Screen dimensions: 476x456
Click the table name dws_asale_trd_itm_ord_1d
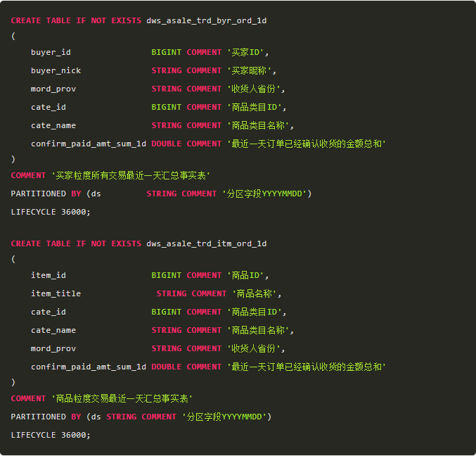206,243
